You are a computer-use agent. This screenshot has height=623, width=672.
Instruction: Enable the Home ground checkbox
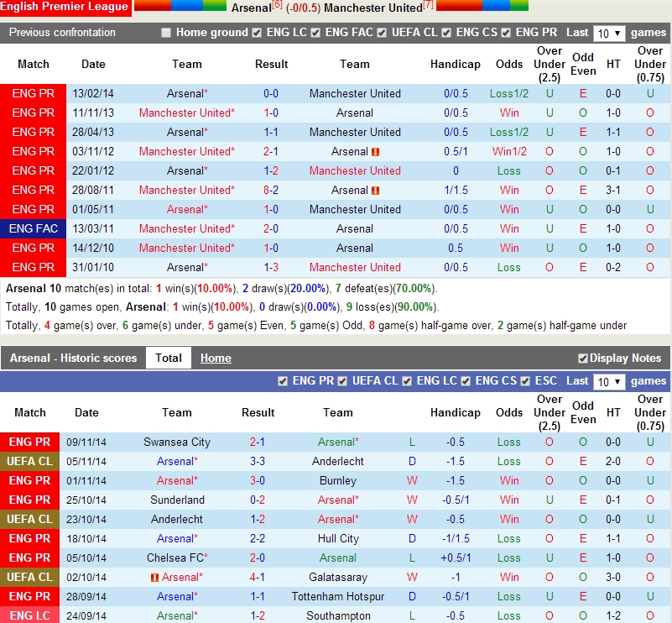click(x=166, y=33)
